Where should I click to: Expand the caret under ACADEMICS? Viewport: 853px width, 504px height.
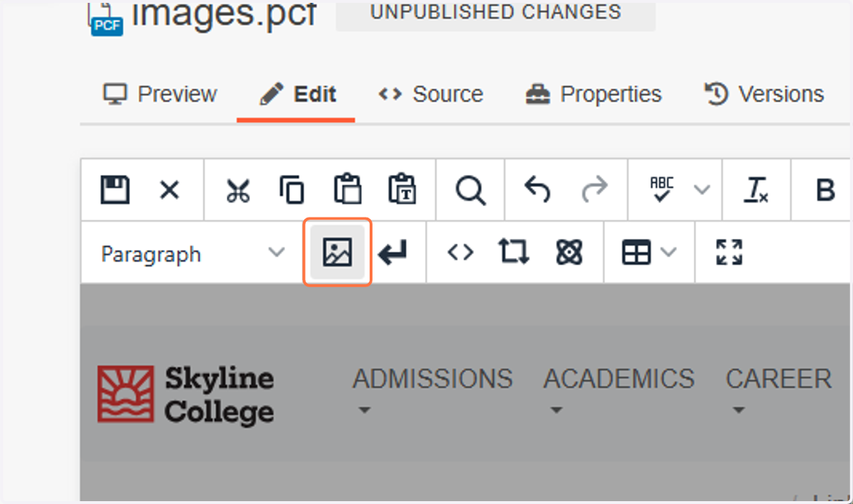[556, 411]
